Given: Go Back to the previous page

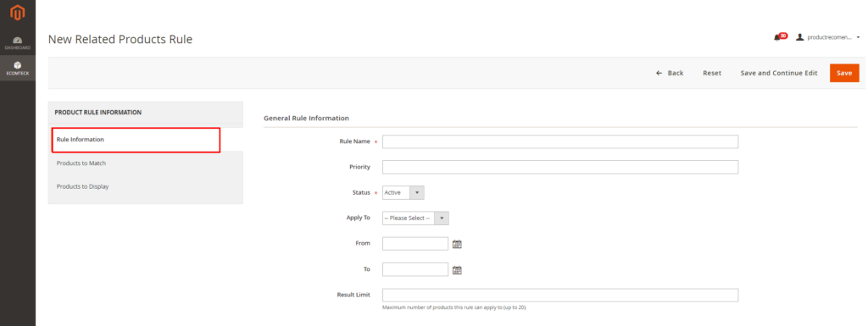Looking at the screenshot, I should point(670,73).
